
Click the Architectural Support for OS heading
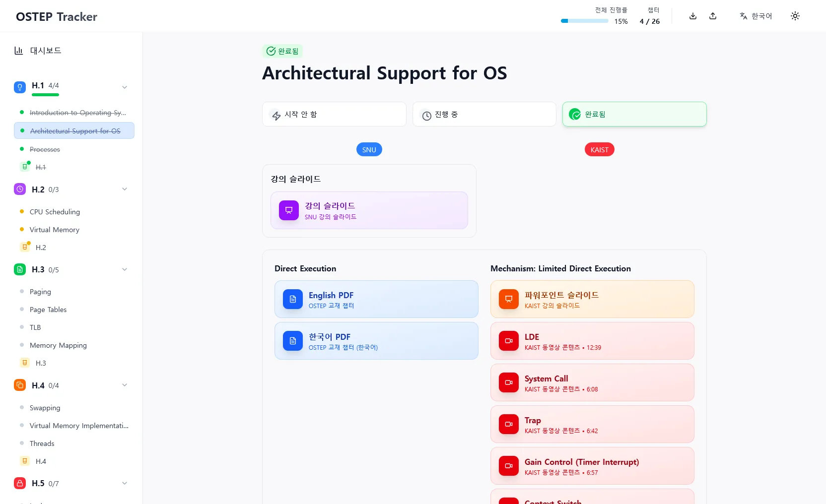[x=385, y=73]
